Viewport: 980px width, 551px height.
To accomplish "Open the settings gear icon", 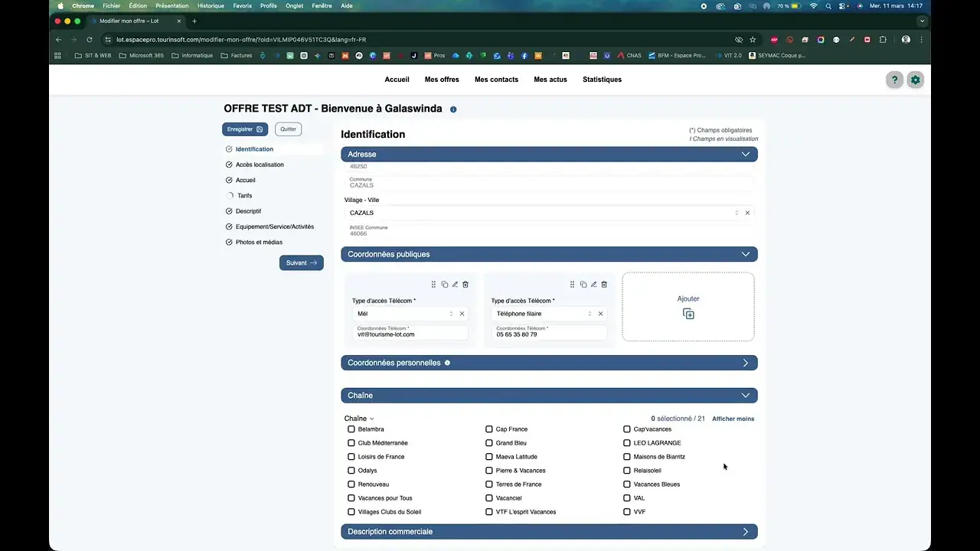I will (915, 80).
